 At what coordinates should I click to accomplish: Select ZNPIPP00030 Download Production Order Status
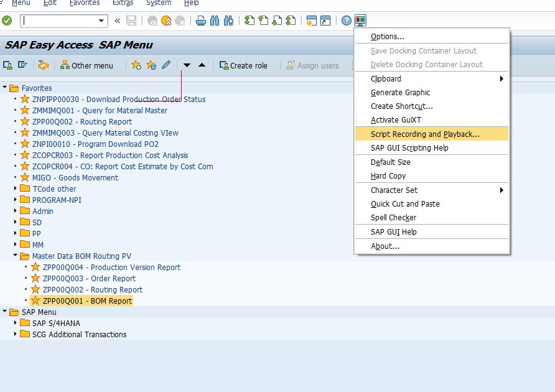(119, 99)
